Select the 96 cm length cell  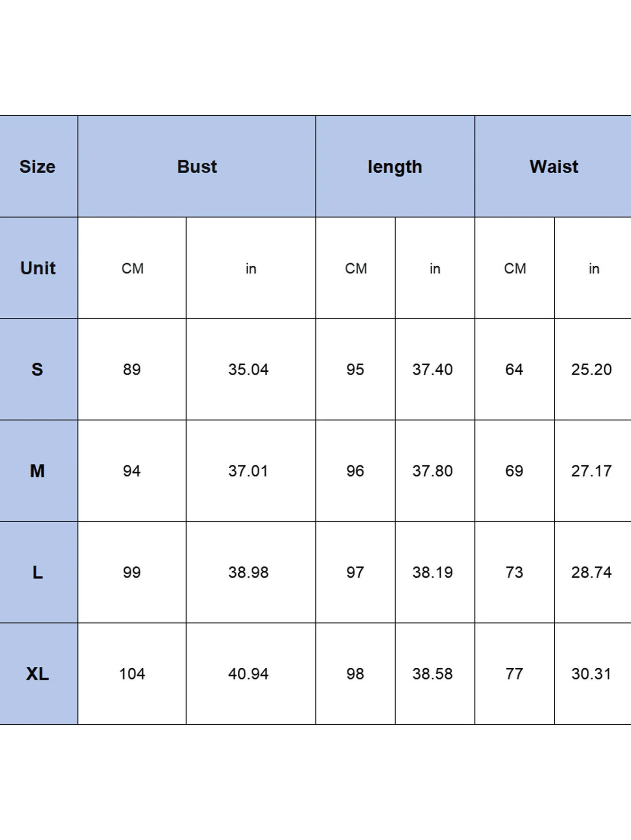click(356, 471)
